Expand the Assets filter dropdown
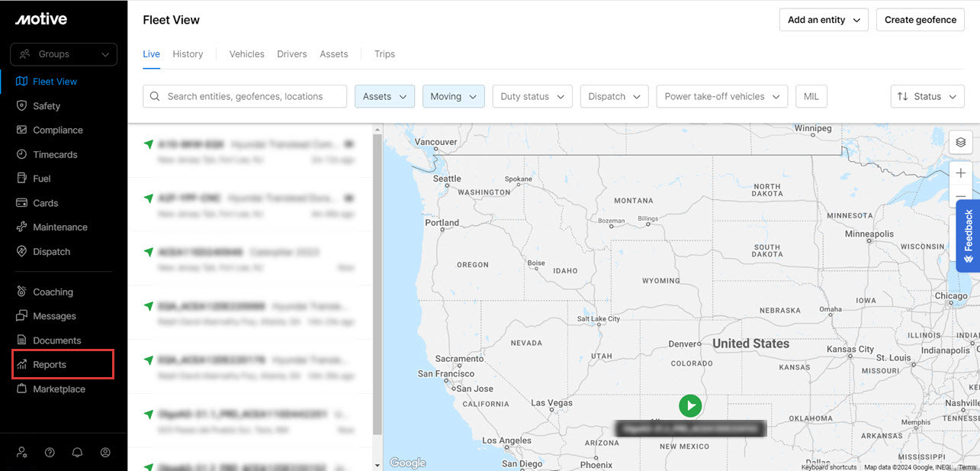The width and height of the screenshot is (980, 471). [384, 96]
